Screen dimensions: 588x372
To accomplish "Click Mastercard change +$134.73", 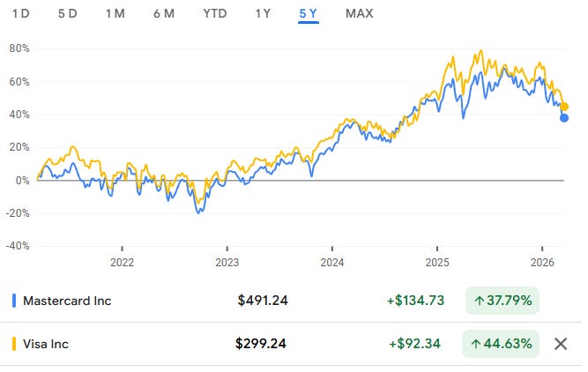I will pyautogui.click(x=415, y=301).
